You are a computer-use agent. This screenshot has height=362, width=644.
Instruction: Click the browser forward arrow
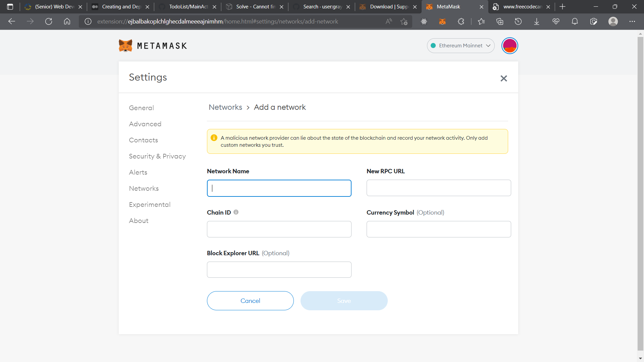point(30,21)
